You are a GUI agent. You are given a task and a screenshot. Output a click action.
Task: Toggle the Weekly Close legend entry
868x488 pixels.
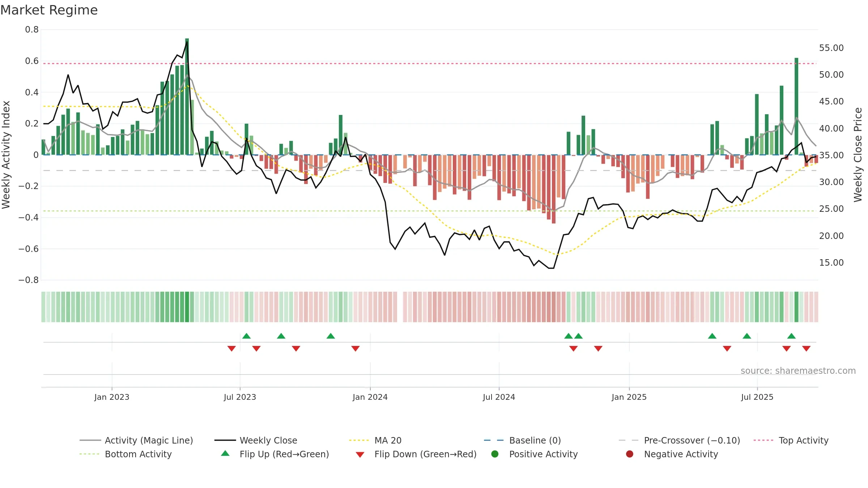[256, 440]
